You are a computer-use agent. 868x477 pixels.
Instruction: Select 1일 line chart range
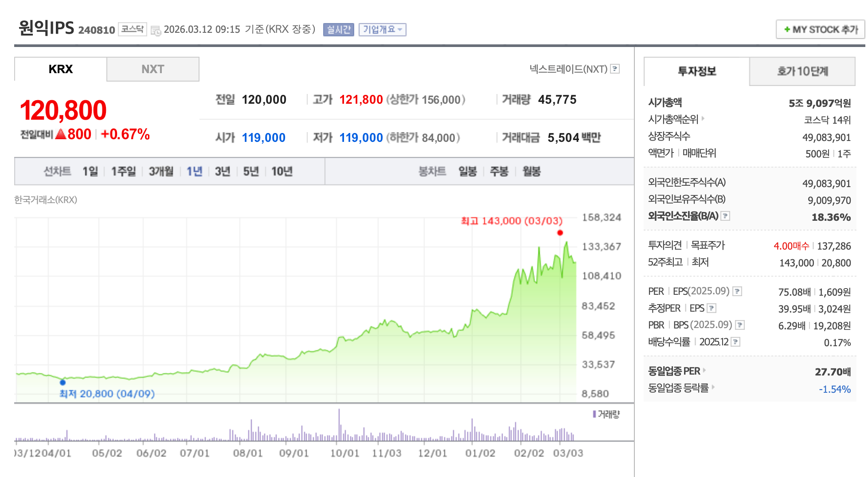[x=90, y=172]
